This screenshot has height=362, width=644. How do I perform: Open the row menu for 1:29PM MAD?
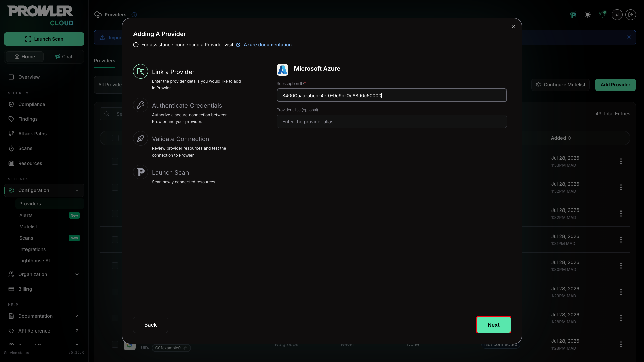[x=621, y=292]
